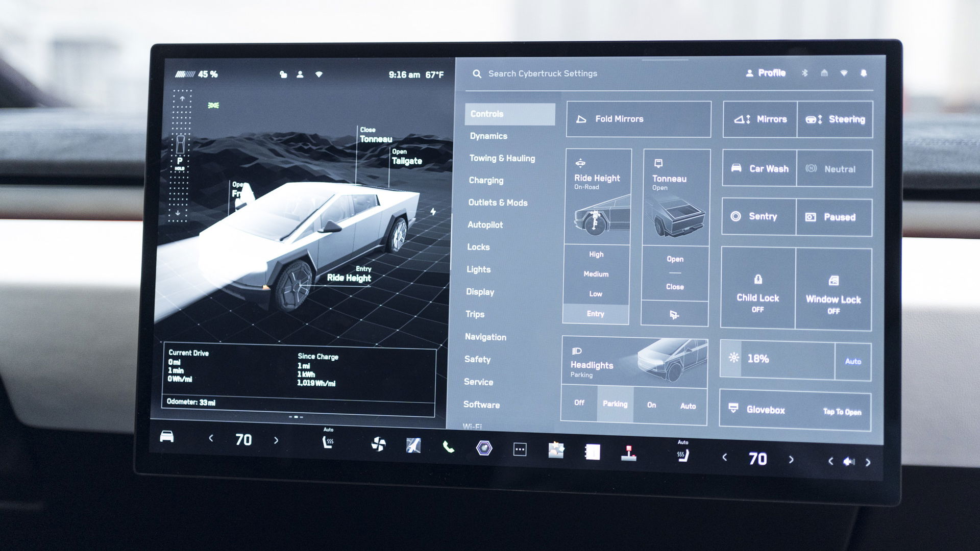Image resolution: width=980 pixels, height=551 pixels.
Task: Tap Bluetooth icon in settings header
Action: [804, 73]
